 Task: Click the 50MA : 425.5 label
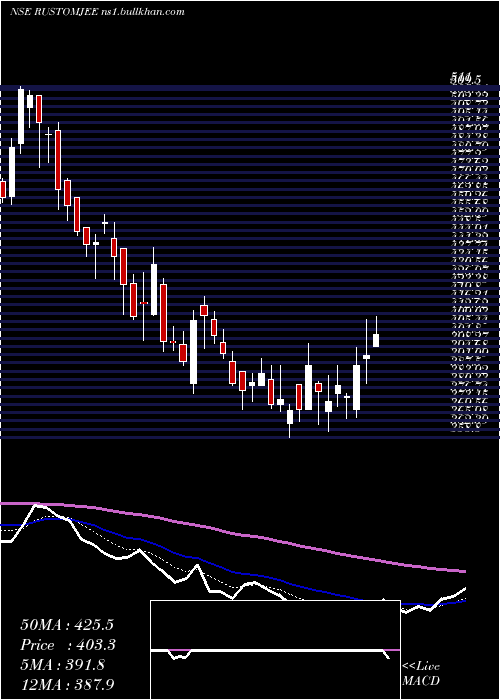pyautogui.click(x=67, y=625)
